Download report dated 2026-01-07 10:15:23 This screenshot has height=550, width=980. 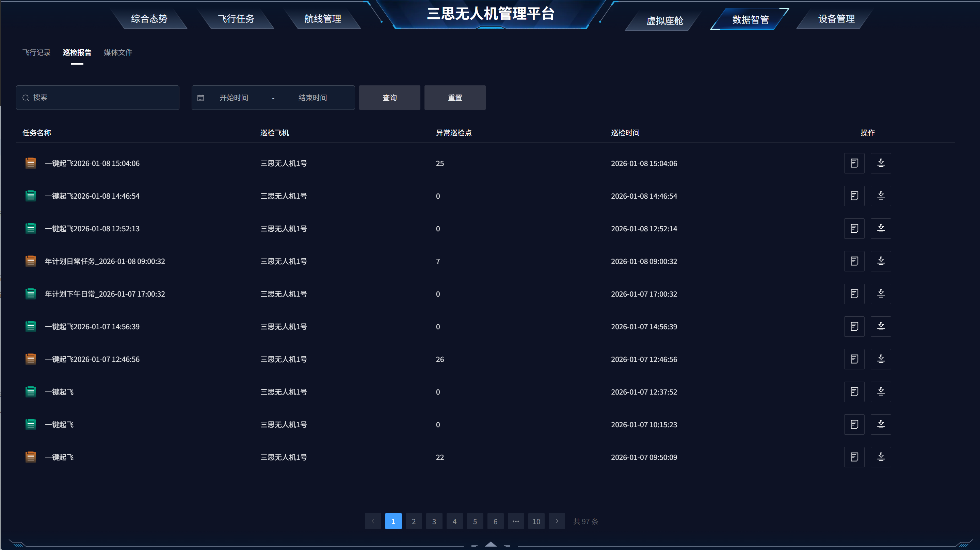click(881, 424)
